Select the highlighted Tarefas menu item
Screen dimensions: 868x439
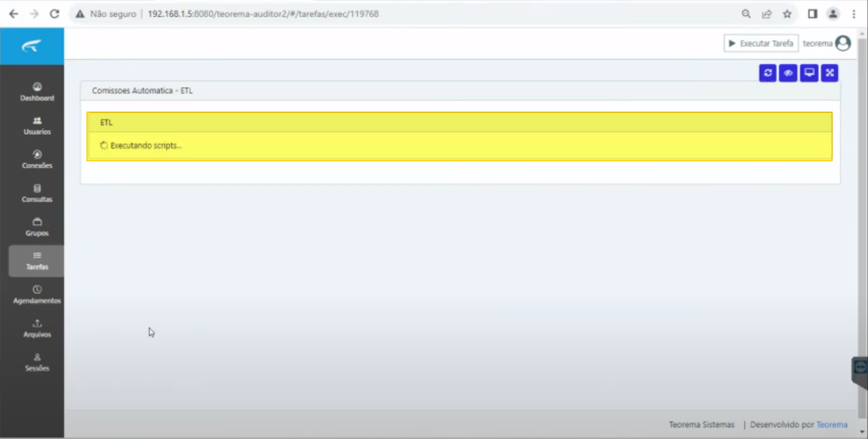click(37, 261)
